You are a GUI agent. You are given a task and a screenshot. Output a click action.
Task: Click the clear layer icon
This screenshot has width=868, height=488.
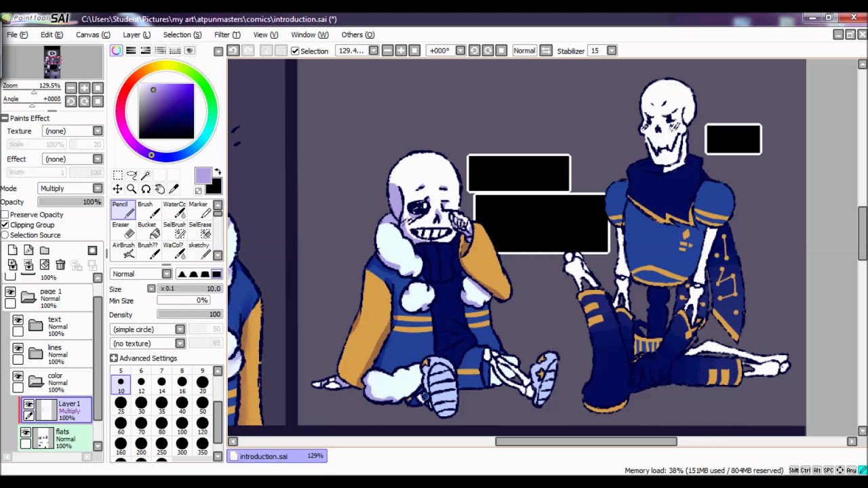[44, 265]
